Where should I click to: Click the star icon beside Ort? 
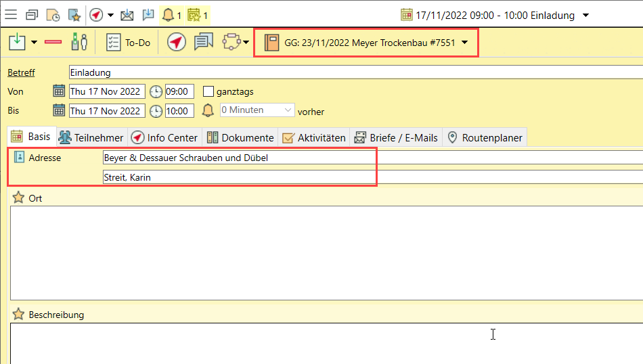(18, 198)
